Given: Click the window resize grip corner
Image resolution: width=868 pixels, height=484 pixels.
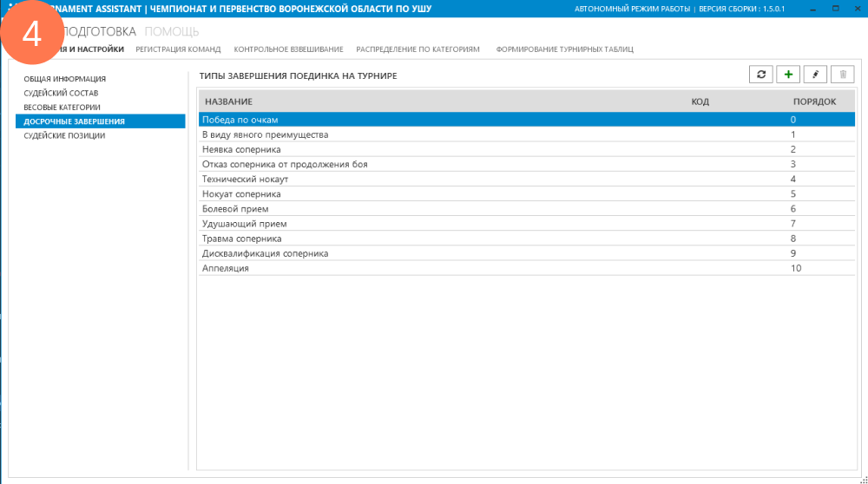Looking at the screenshot, I should point(864,481).
